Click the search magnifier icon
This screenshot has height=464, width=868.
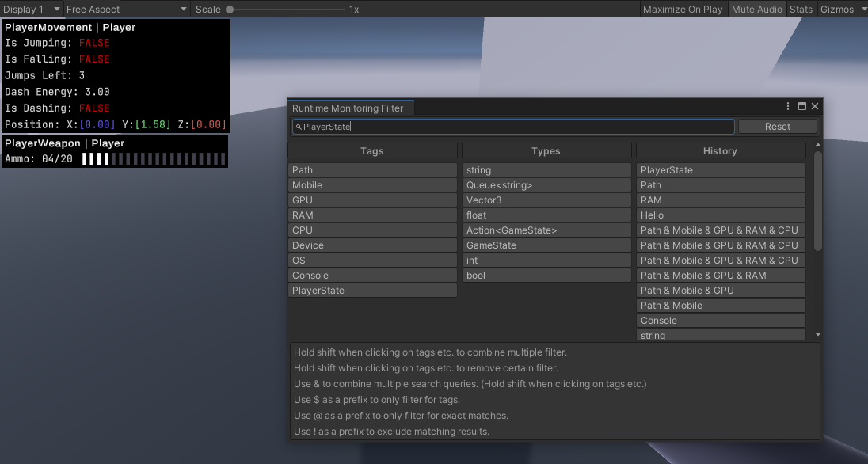(x=299, y=127)
